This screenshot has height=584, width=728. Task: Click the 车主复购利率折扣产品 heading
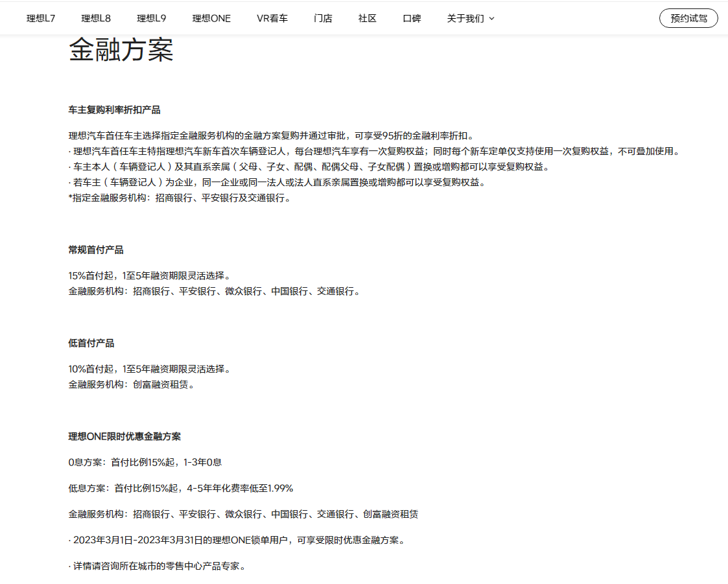114,110
